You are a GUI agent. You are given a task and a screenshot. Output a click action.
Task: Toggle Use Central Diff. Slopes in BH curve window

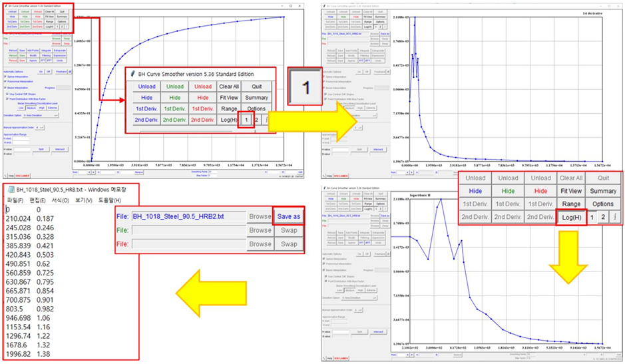pos(7,94)
